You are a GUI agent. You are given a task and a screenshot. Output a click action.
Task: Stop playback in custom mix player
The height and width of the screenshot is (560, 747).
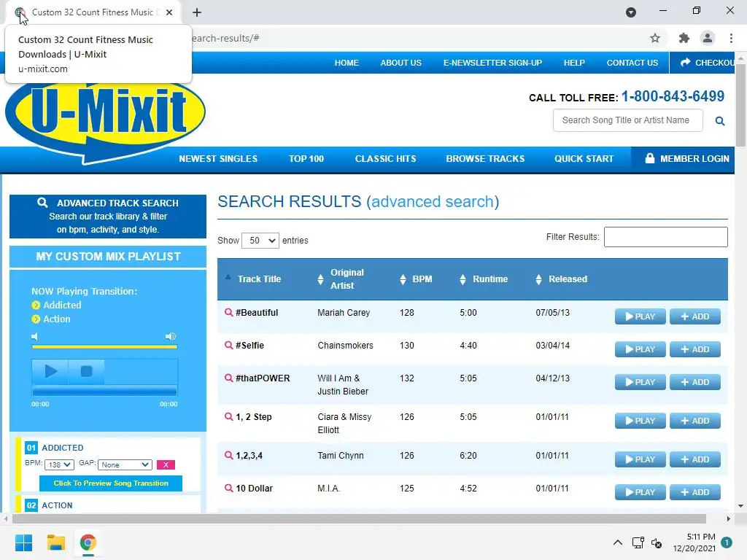(86, 371)
